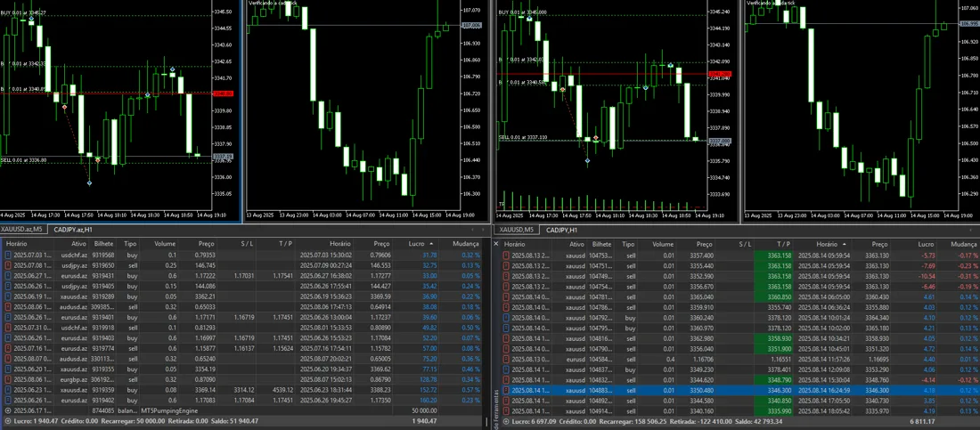Image resolution: width=980 pixels, height=430 pixels.
Task: Click the 'SELL 0.01 at 3337.110' order label
Action: pos(523,137)
